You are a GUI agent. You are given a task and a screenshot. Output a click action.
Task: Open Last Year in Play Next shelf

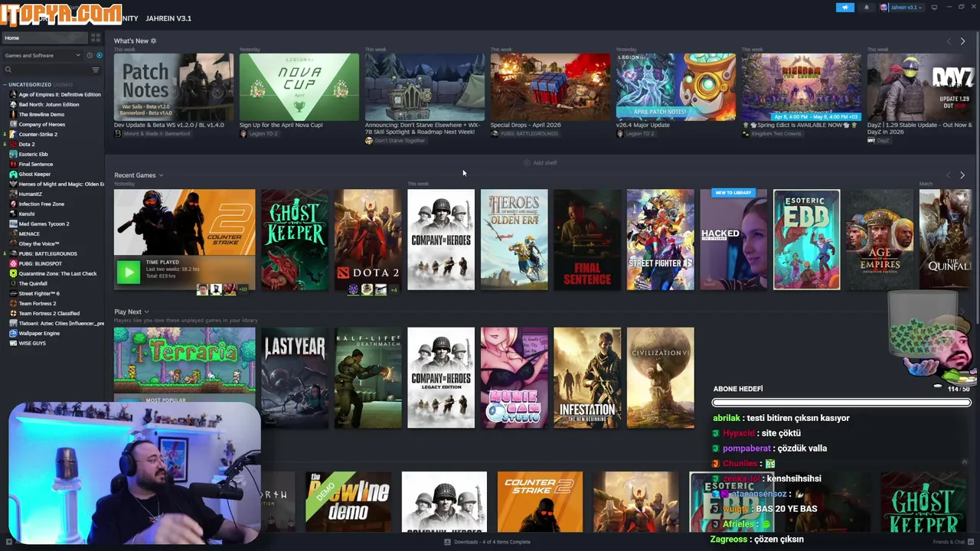pos(295,377)
